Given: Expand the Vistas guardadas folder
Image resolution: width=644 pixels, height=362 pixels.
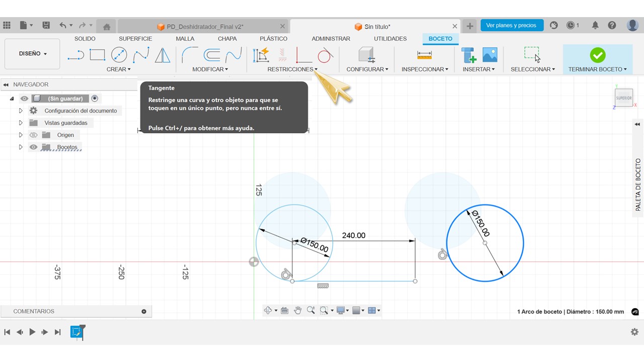Looking at the screenshot, I should click(x=21, y=123).
